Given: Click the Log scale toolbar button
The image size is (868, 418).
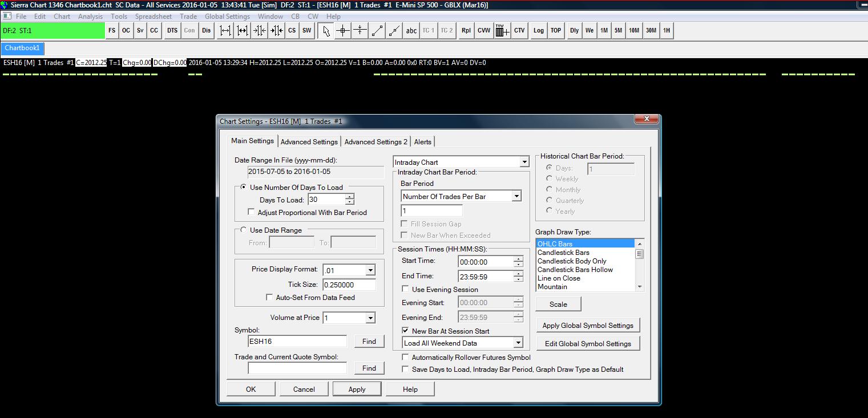Looking at the screenshot, I should coord(538,31).
